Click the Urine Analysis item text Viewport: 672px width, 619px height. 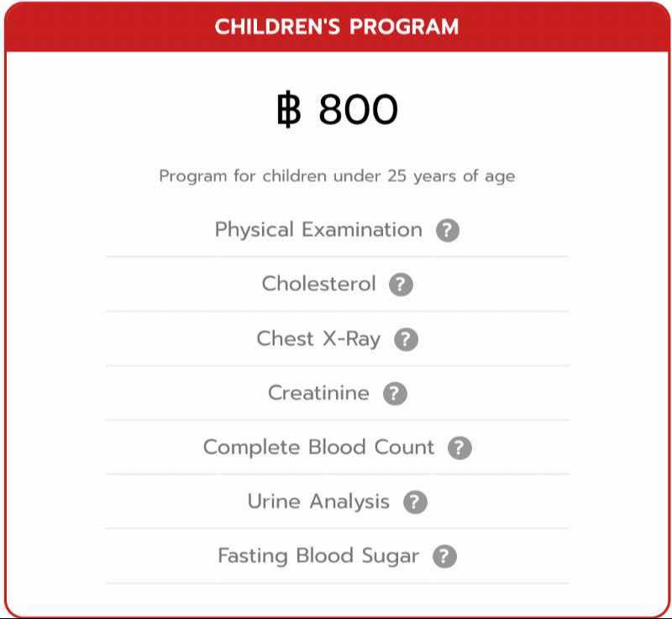[318, 502]
